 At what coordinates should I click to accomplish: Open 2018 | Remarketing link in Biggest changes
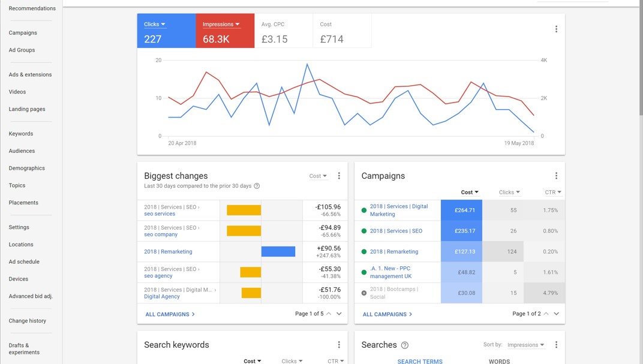click(x=168, y=252)
